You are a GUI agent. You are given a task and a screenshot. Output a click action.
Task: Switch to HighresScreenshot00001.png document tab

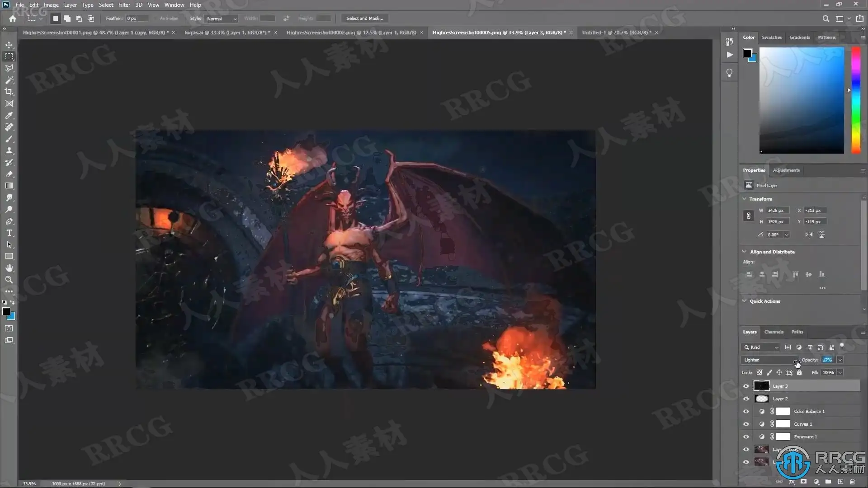(x=96, y=33)
